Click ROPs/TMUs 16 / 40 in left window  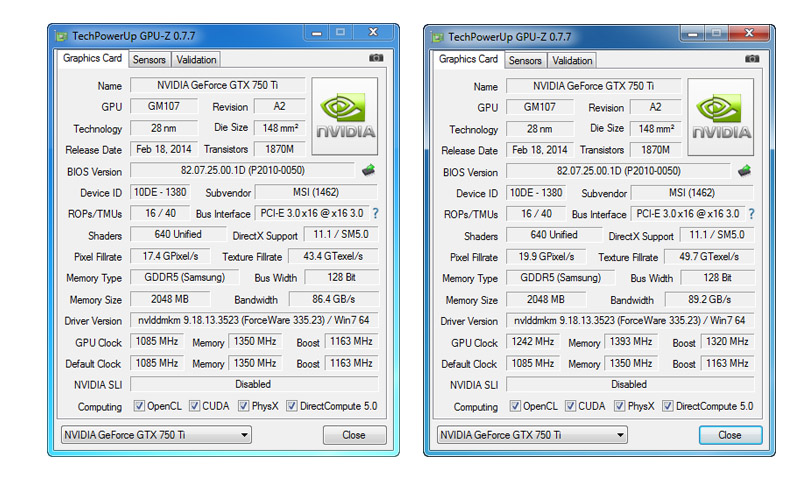[161, 213]
